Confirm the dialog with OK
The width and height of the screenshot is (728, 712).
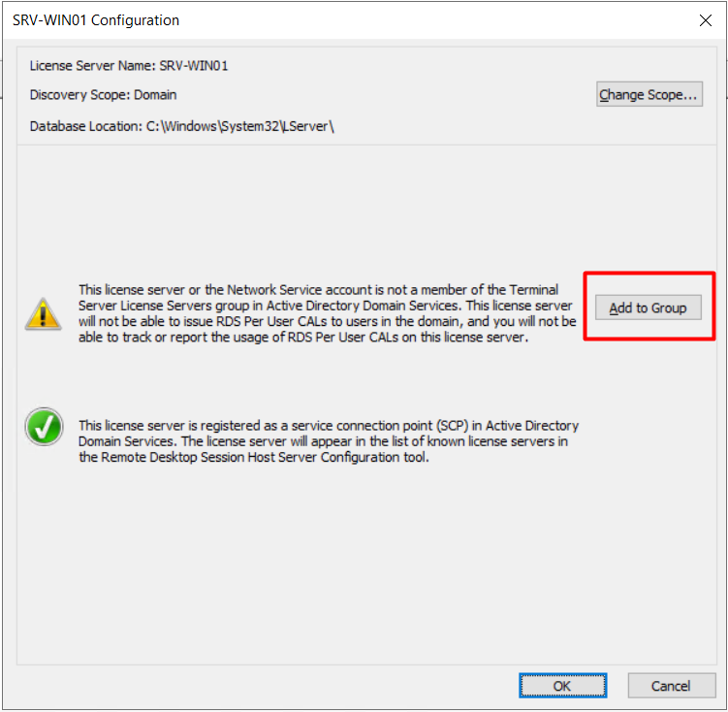pos(562,686)
